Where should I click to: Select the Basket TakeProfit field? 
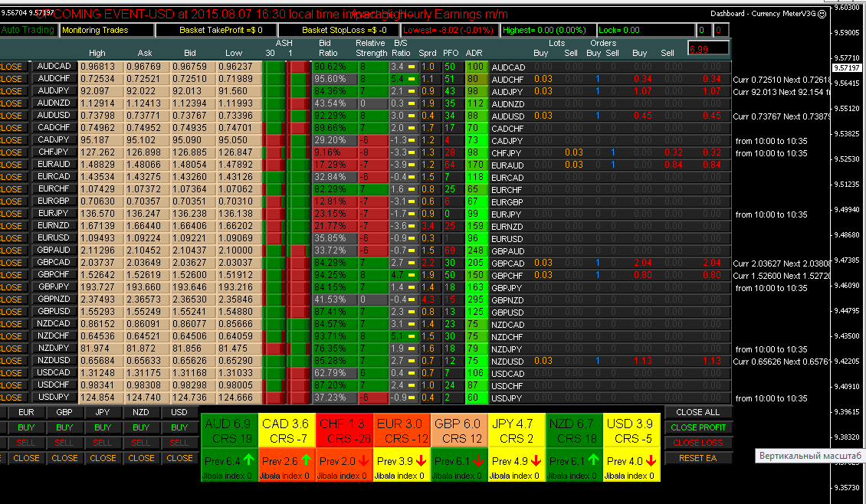[x=216, y=31]
